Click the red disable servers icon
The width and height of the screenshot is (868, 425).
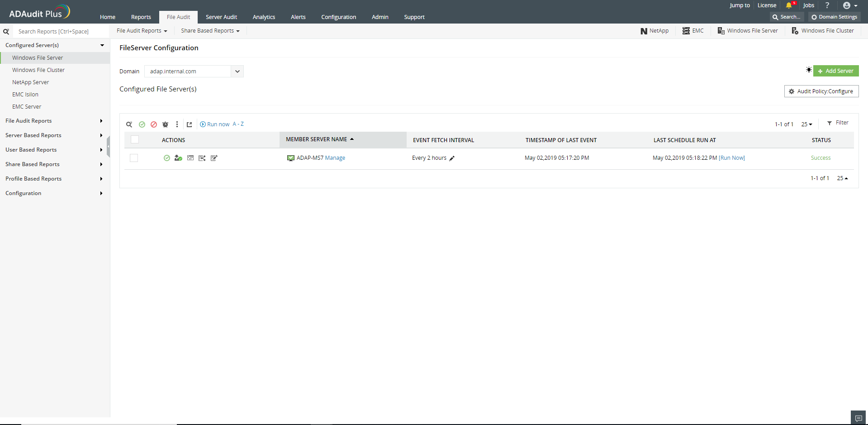(154, 124)
